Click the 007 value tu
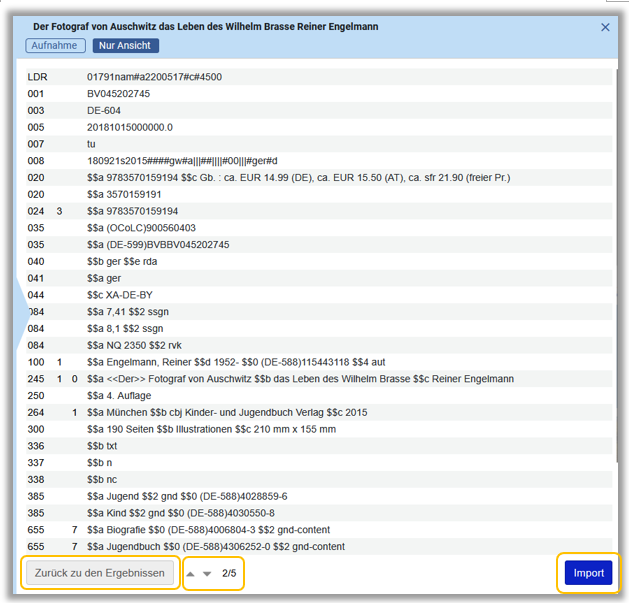This screenshot has height=603, width=629. tap(91, 144)
